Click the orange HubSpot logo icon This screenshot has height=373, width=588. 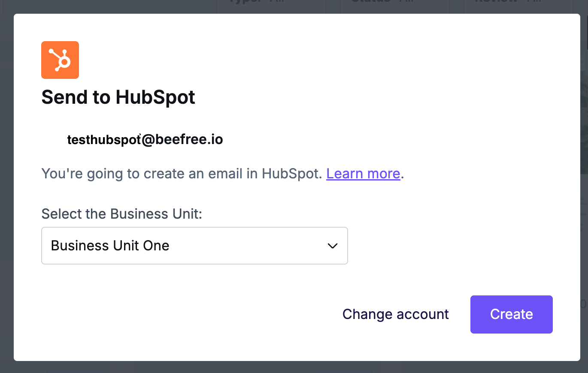60,60
